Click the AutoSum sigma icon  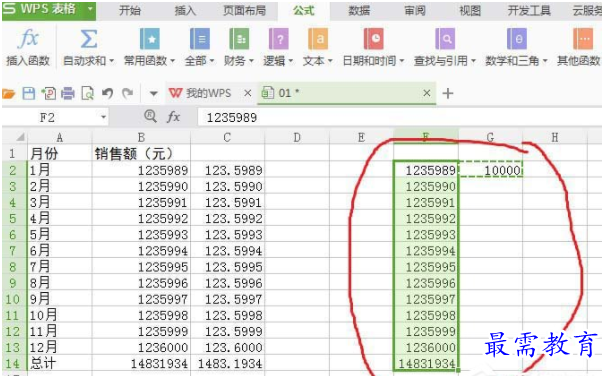coord(89,39)
